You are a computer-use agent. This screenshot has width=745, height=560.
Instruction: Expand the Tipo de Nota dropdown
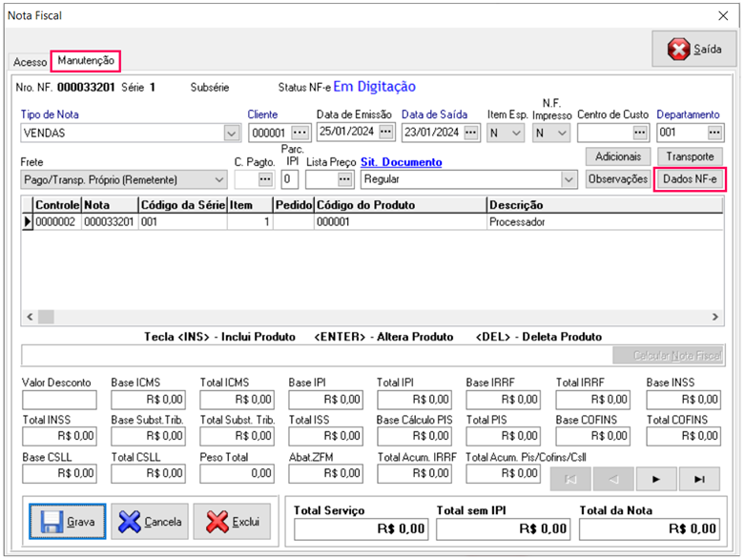231,133
